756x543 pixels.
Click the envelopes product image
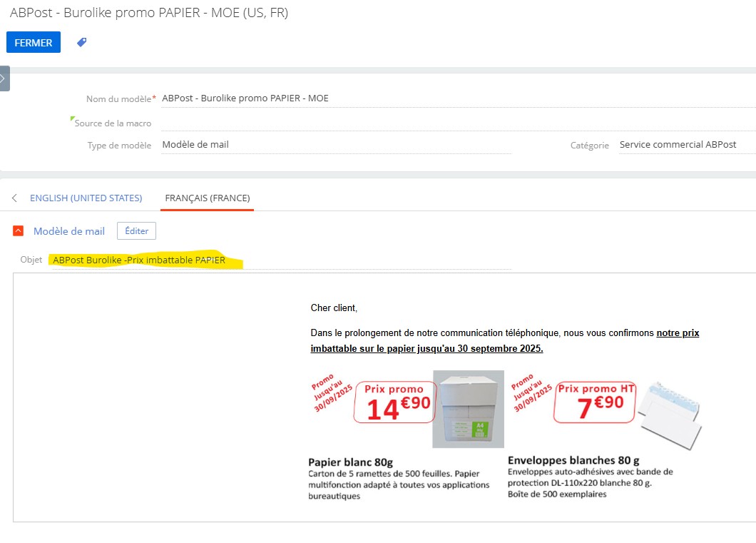pos(670,415)
